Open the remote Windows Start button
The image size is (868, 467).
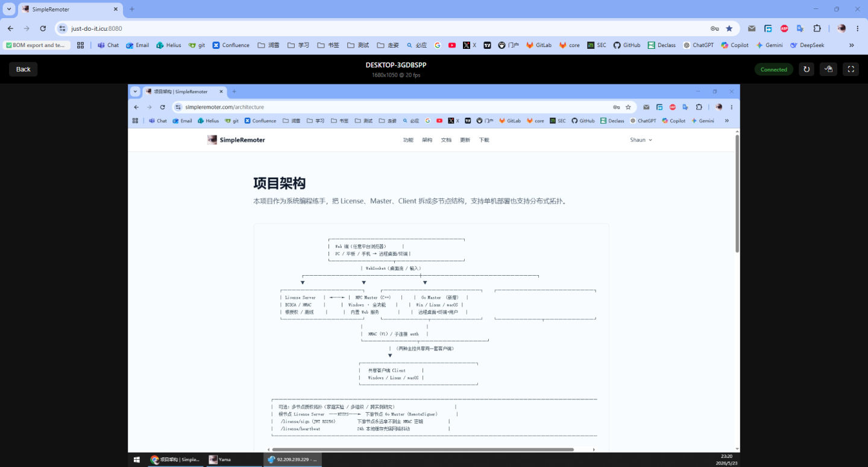137,460
